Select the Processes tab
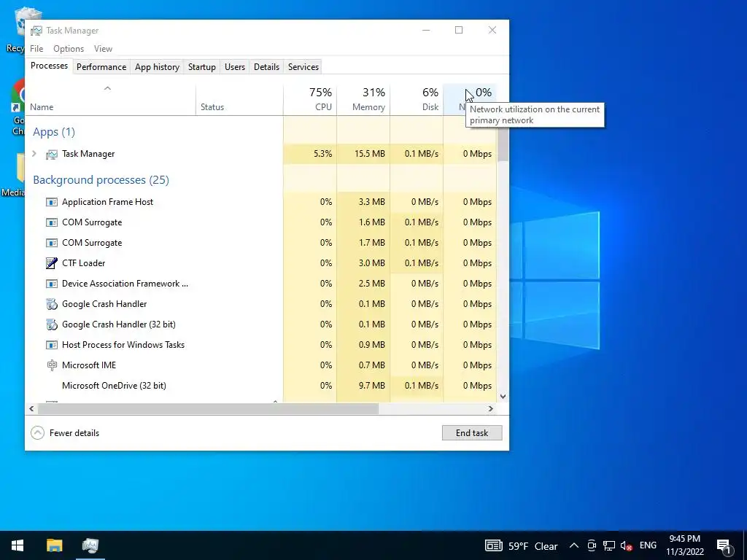 49,66
